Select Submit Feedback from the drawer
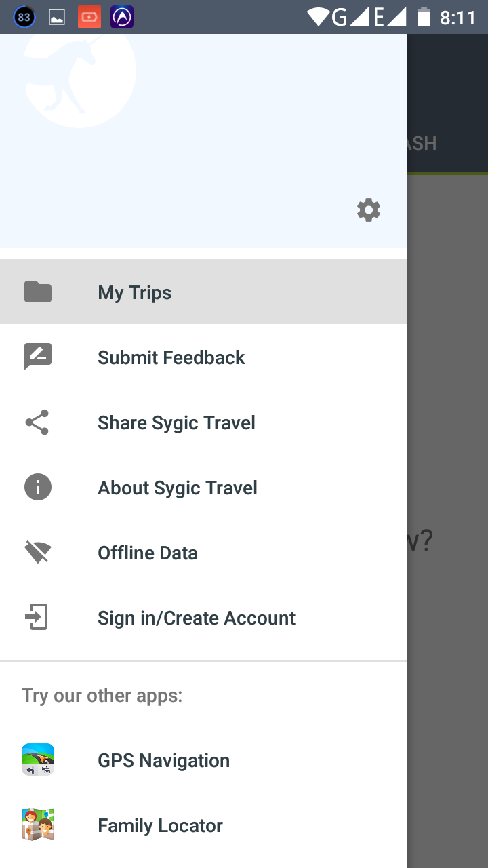The image size is (488, 868). [171, 358]
